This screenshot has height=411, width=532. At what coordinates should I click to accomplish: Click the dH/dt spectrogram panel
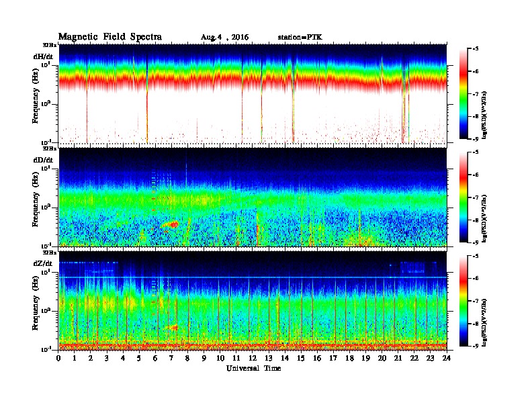[x=253, y=93]
